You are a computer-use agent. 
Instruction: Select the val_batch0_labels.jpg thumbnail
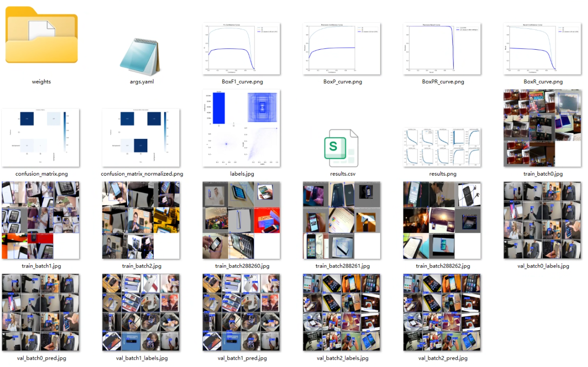pyautogui.click(x=542, y=220)
